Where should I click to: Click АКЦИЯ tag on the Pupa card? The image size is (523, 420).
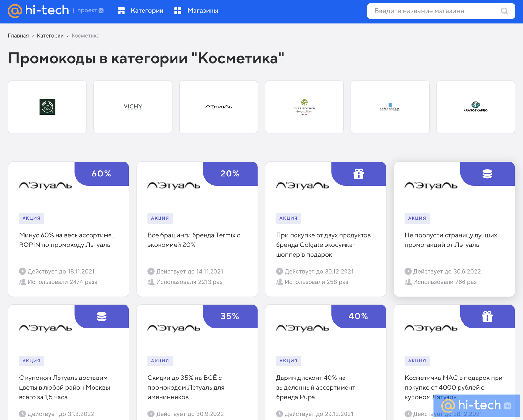click(288, 361)
